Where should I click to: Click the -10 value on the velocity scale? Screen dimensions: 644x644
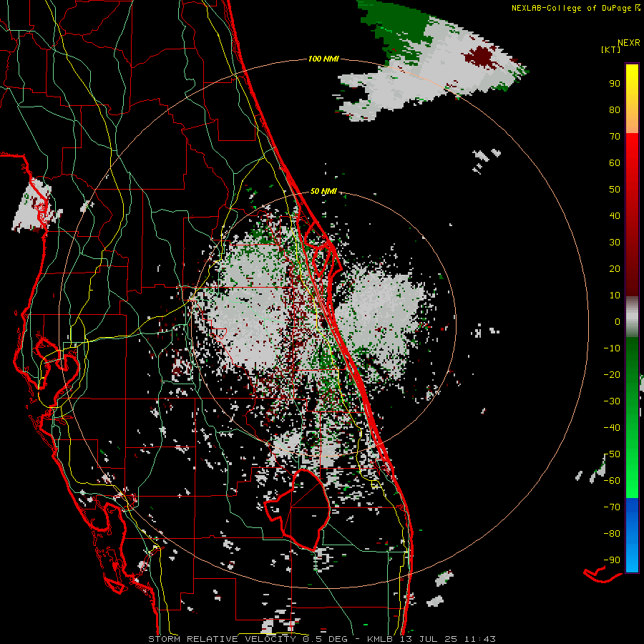tap(612, 348)
